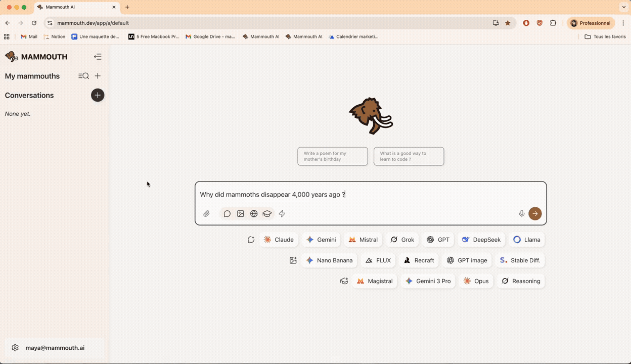This screenshot has height=364, width=631.
Task: Enable web search with the globe icon
Action: tap(254, 213)
